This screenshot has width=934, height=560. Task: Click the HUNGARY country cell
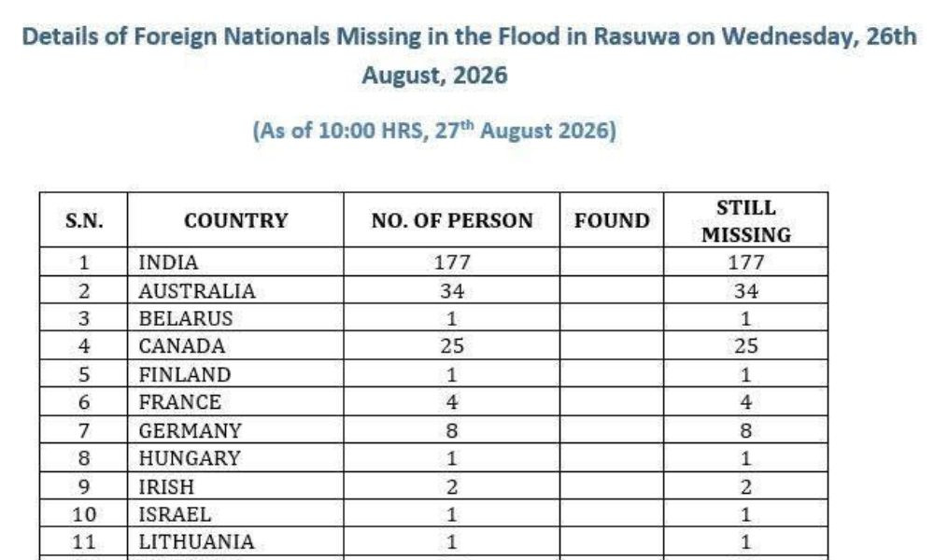point(236,457)
